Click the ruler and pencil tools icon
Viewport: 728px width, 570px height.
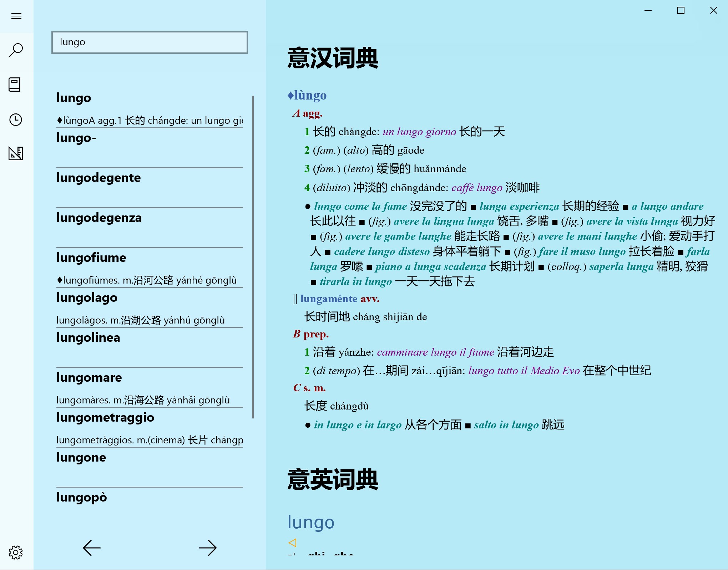[16, 153]
